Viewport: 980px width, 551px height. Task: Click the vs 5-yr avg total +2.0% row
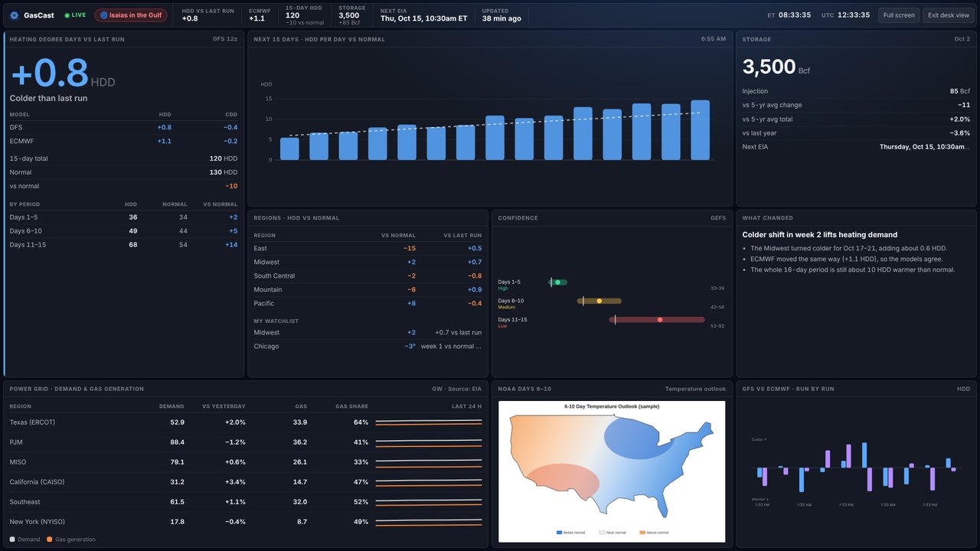click(856, 119)
